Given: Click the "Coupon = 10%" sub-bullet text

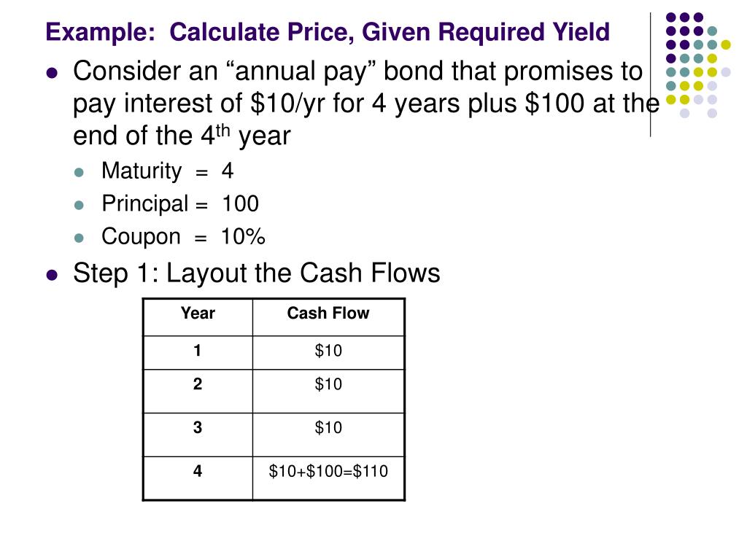Looking at the screenshot, I should point(183,237).
